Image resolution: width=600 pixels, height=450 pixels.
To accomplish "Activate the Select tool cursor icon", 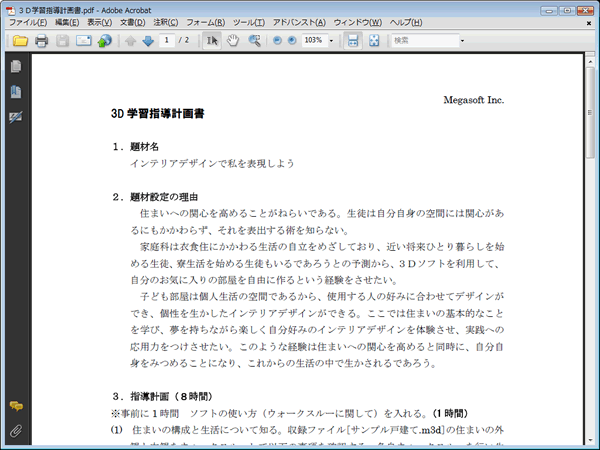I will coord(211,41).
